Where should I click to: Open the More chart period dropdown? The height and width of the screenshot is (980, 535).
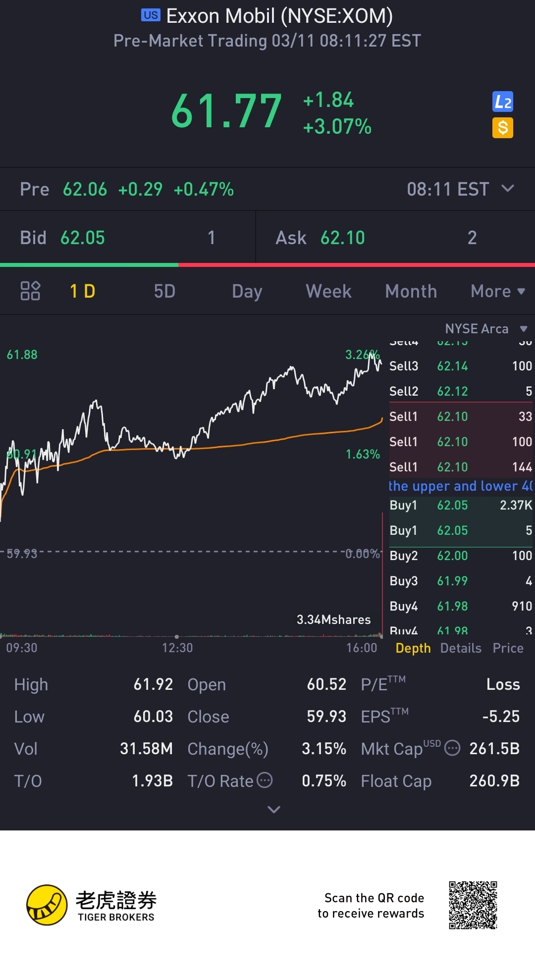[498, 291]
